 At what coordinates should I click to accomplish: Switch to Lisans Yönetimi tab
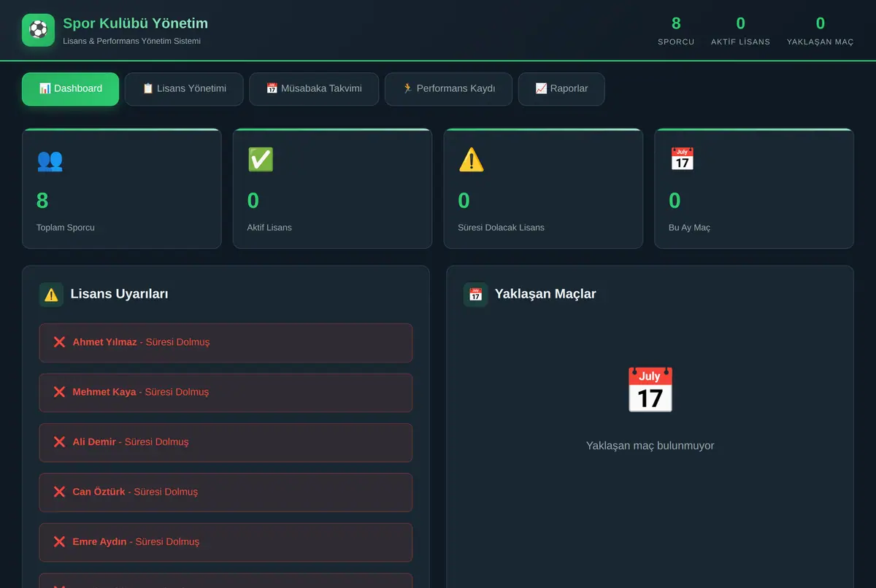point(184,89)
